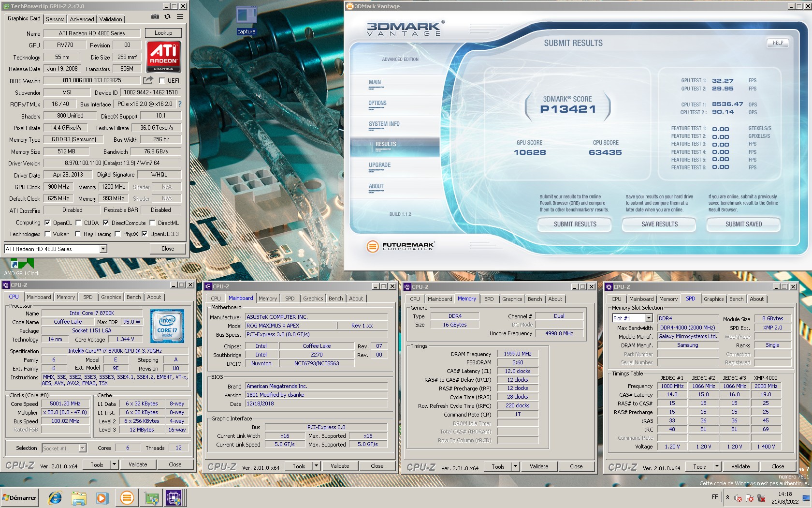Viewport: 812px width, 508px height.
Task: Click the muted volume tray icon
Action: (738, 498)
